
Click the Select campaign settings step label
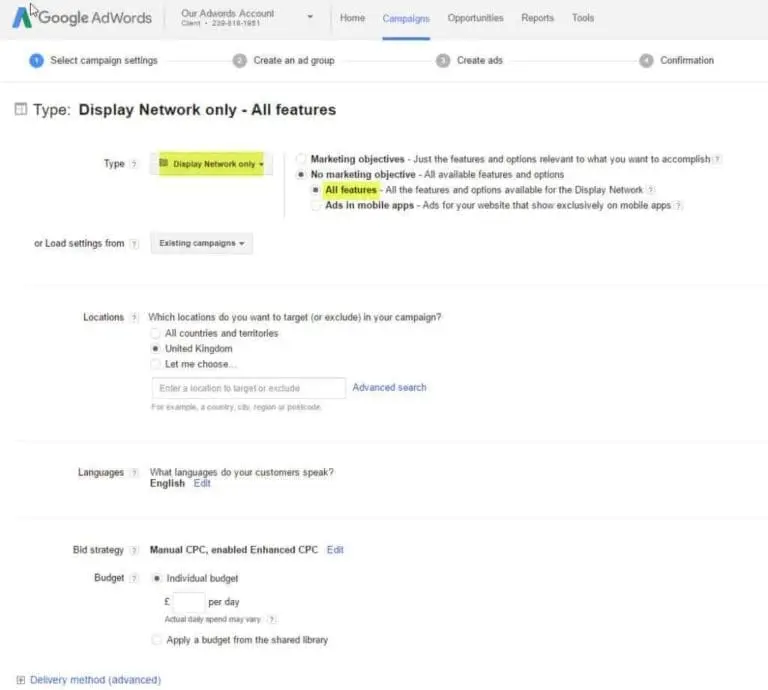click(104, 60)
